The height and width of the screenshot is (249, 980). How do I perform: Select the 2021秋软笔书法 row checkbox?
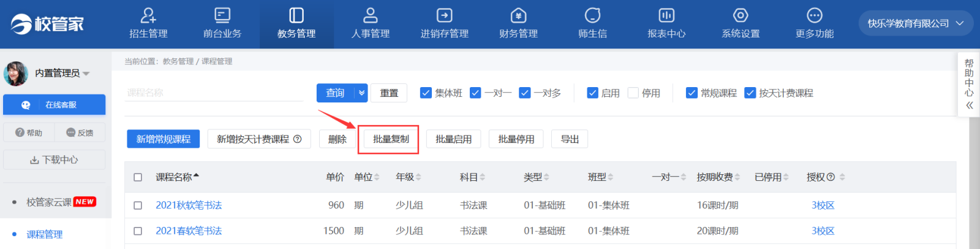tap(138, 205)
